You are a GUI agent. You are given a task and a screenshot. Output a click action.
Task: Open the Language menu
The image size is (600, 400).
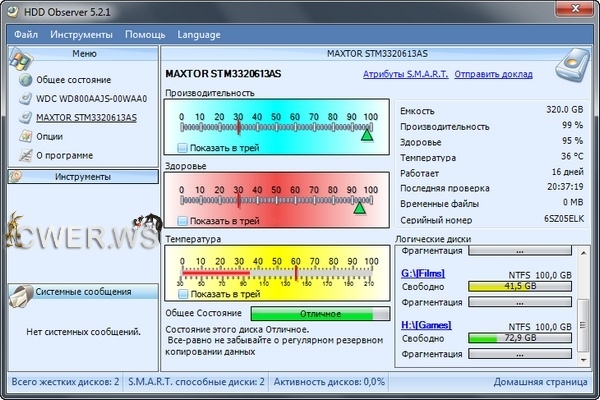coord(199,34)
